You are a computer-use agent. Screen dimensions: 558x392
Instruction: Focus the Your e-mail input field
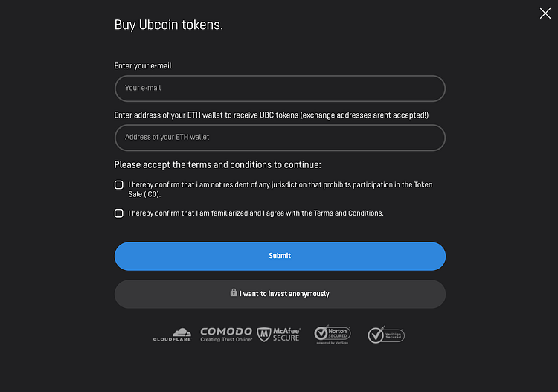pyautogui.click(x=280, y=88)
